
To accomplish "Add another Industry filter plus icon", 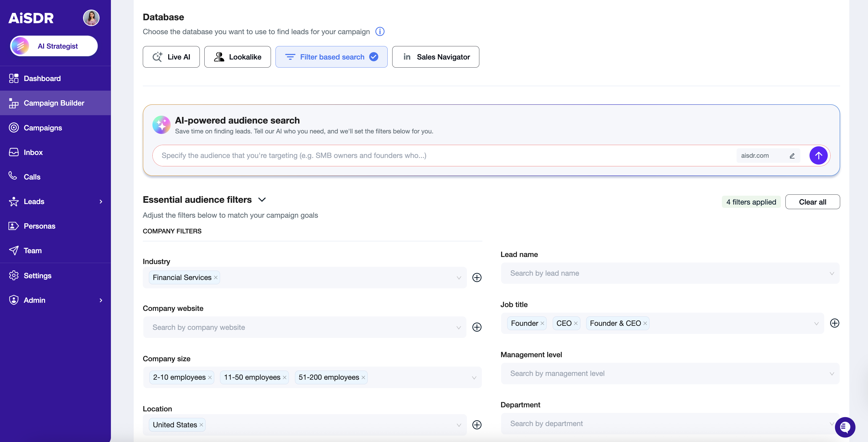I will click(x=477, y=277).
